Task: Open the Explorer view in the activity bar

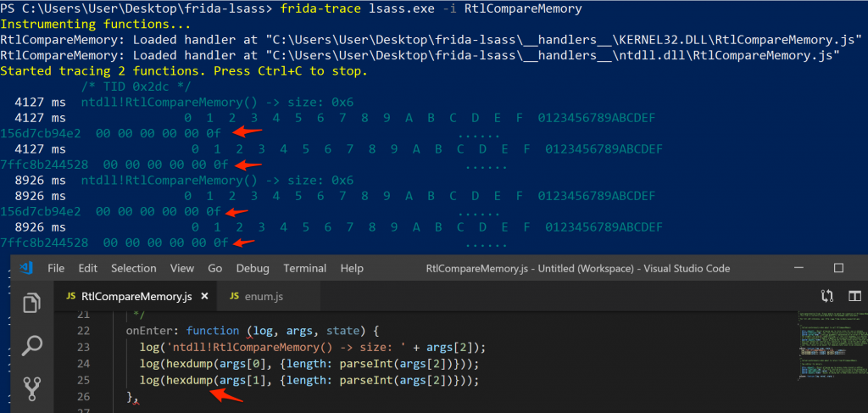Action: coord(32,303)
